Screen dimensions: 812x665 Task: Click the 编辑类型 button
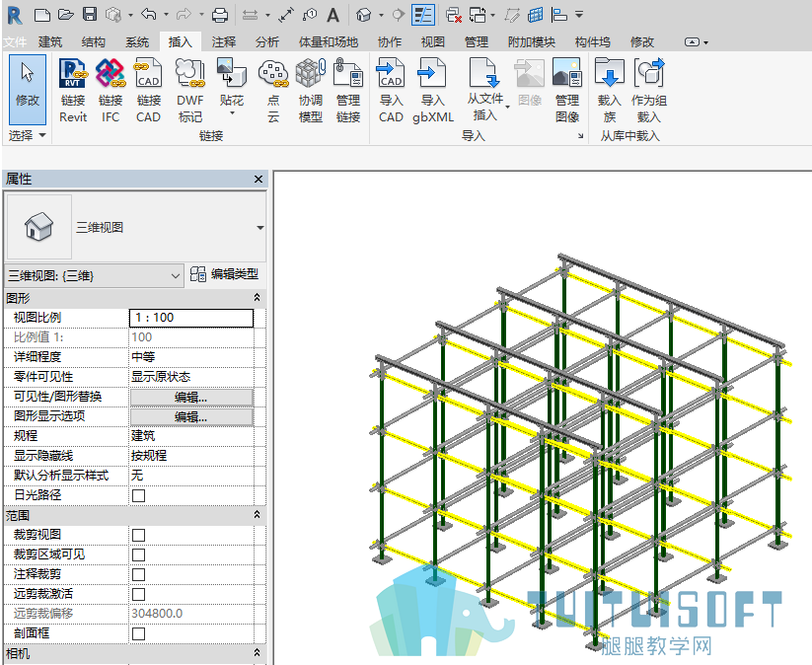click(x=224, y=274)
